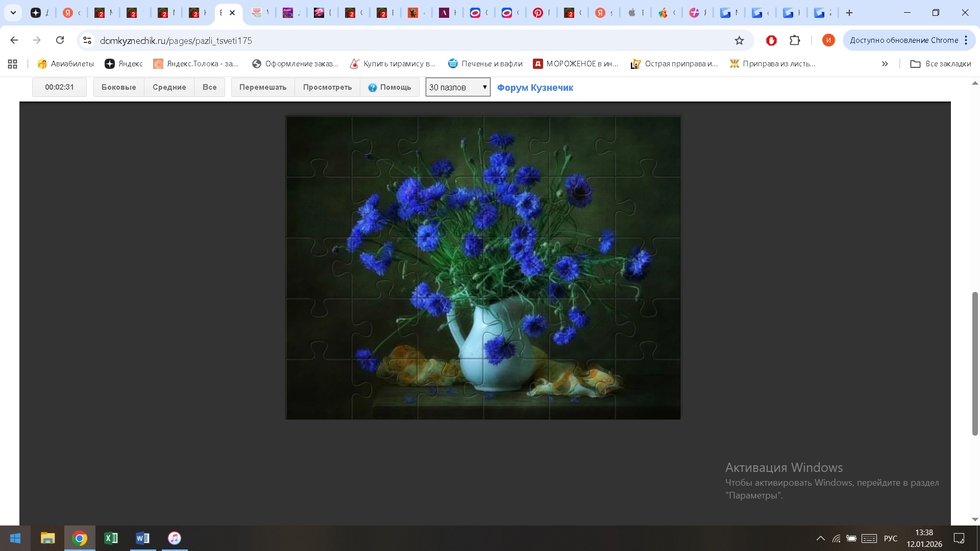This screenshot has height=551, width=980.
Task: Click the red shield extension icon
Action: pyautogui.click(x=771, y=40)
